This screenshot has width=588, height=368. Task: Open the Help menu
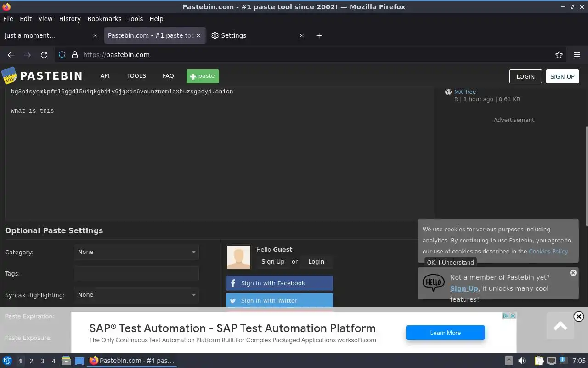pyautogui.click(x=156, y=19)
